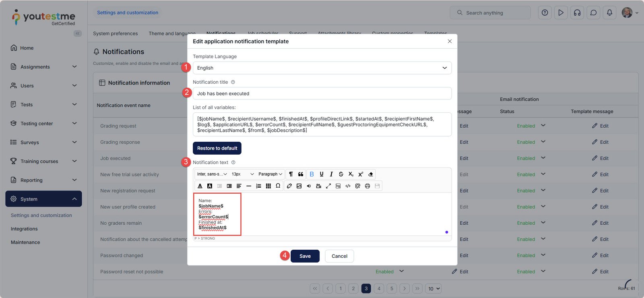Insert a horizontal line
644x298 pixels.
tap(249, 186)
